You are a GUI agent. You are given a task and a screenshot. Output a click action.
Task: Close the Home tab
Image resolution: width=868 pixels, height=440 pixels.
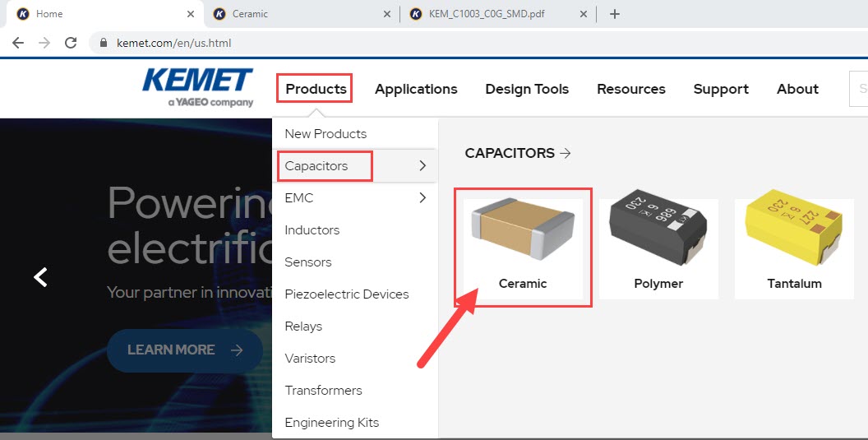pyautogui.click(x=191, y=15)
